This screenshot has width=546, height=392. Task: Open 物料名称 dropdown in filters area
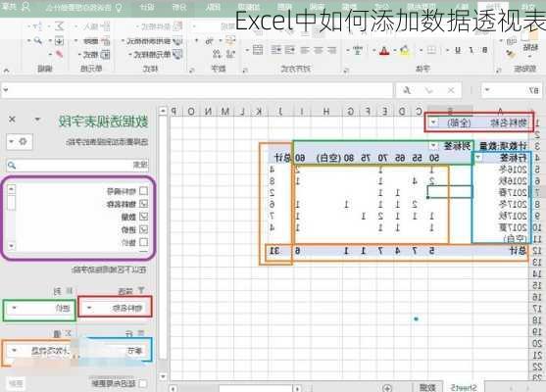[x=89, y=308]
